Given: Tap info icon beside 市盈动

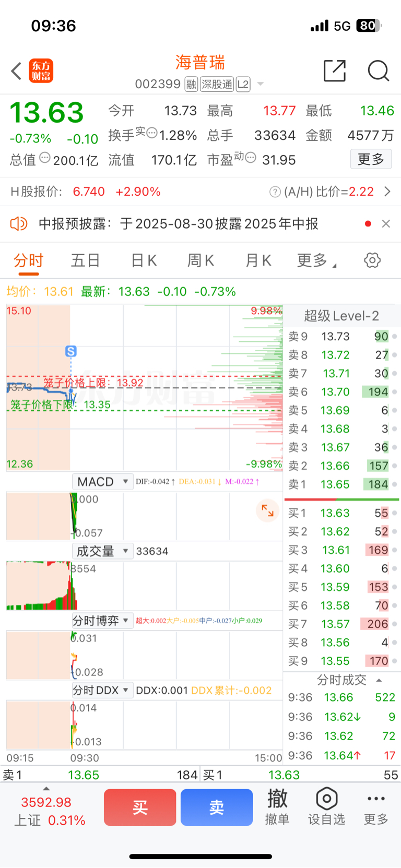Looking at the screenshot, I should point(251,157).
